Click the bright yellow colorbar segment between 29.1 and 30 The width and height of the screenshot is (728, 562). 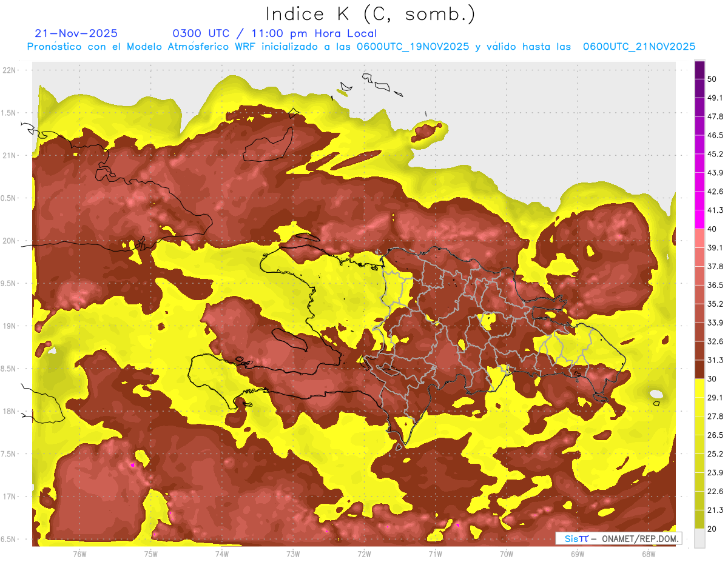click(699, 388)
